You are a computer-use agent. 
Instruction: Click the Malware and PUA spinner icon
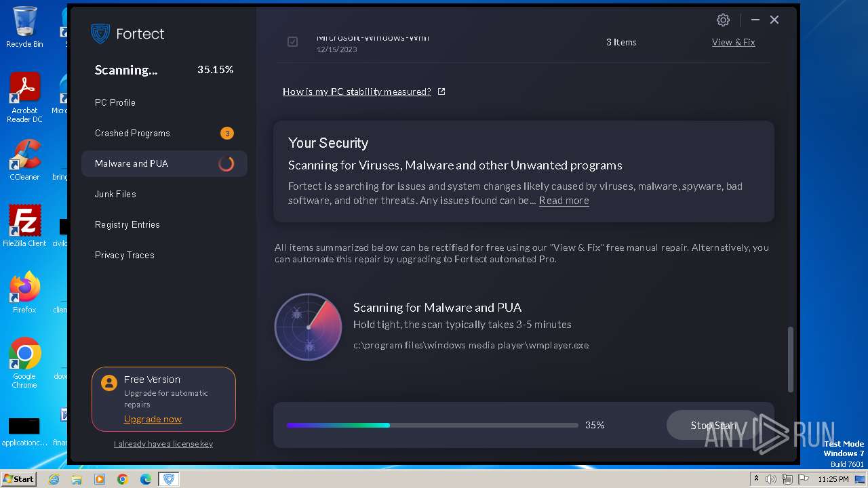tap(226, 163)
